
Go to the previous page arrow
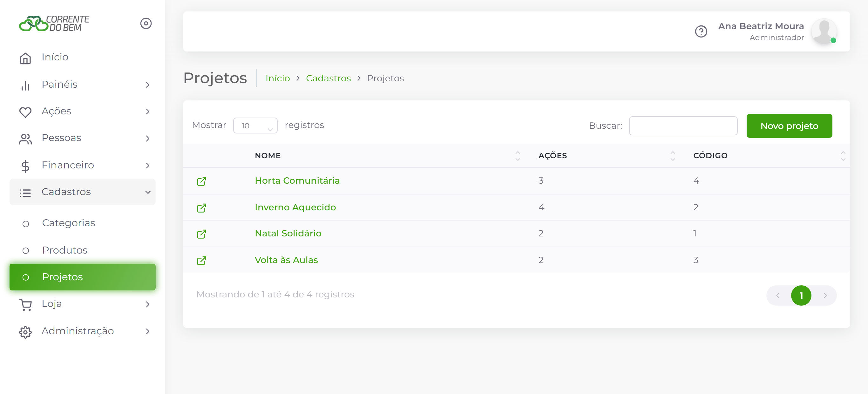click(778, 295)
